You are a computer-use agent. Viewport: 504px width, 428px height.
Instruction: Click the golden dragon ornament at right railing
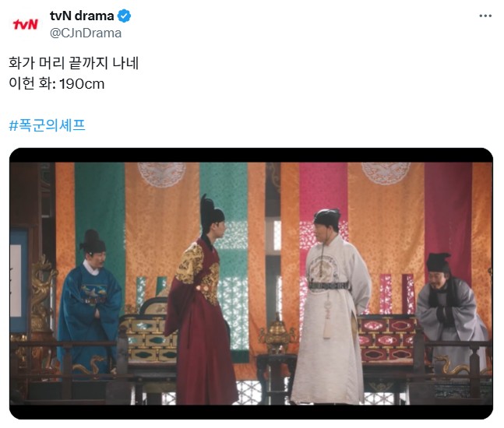pos(452,364)
